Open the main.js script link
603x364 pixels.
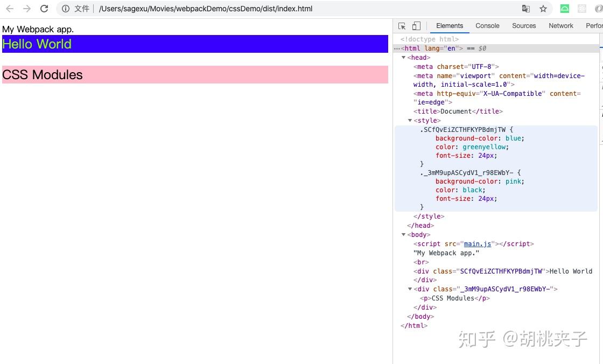coord(478,243)
